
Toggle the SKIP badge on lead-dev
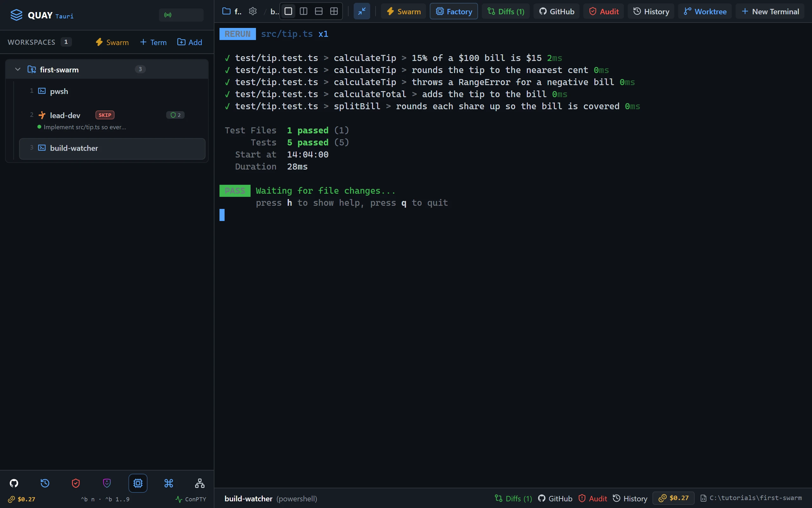[x=105, y=115]
